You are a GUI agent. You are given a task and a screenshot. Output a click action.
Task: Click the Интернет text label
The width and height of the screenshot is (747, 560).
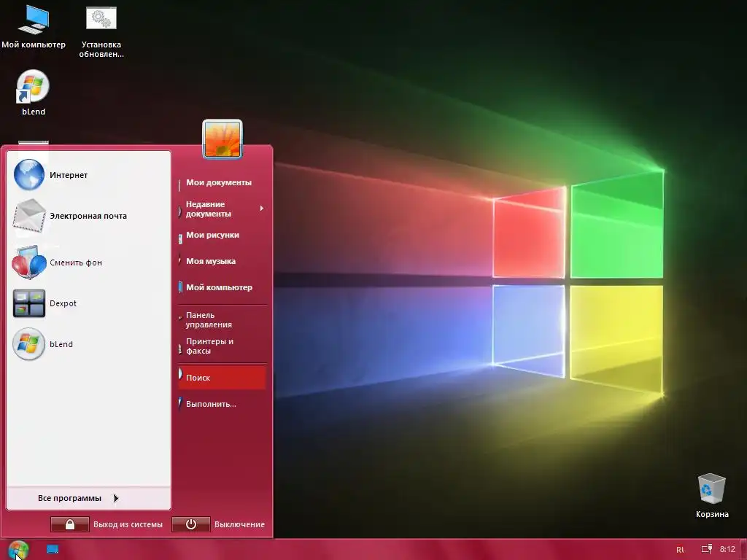click(x=69, y=175)
